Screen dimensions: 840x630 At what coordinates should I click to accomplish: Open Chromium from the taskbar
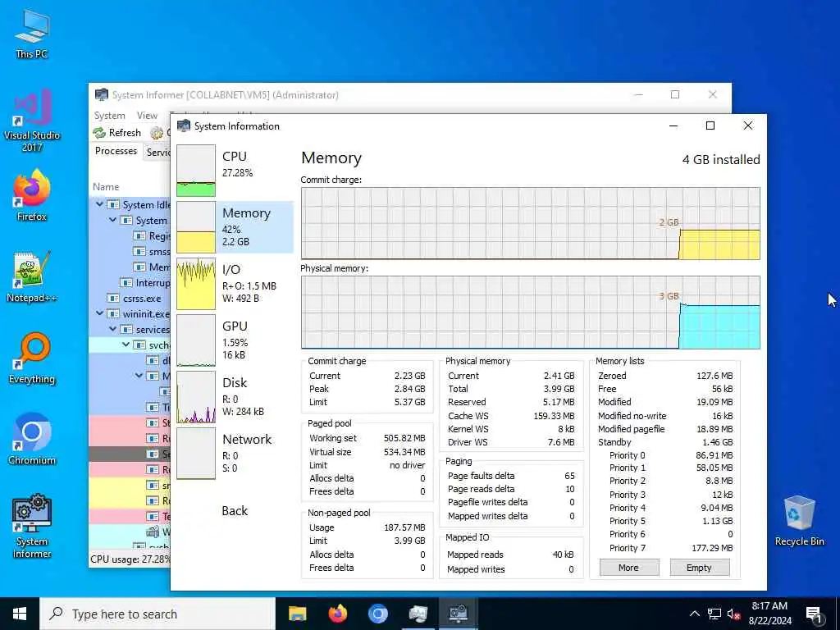tap(377, 614)
